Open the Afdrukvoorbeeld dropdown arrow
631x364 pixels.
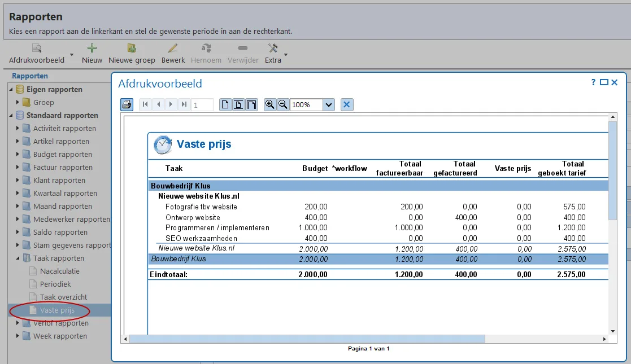coord(72,54)
